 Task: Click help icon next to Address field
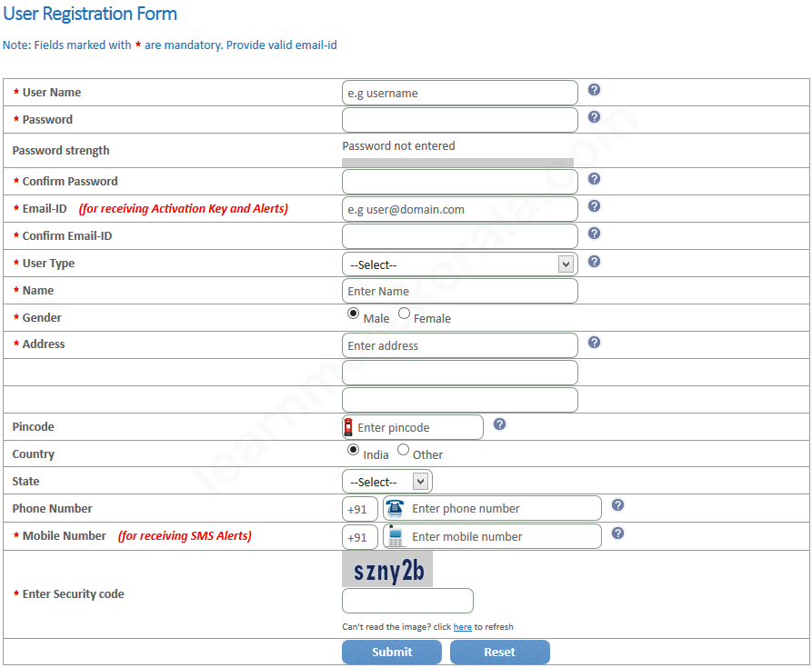tap(594, 343)
